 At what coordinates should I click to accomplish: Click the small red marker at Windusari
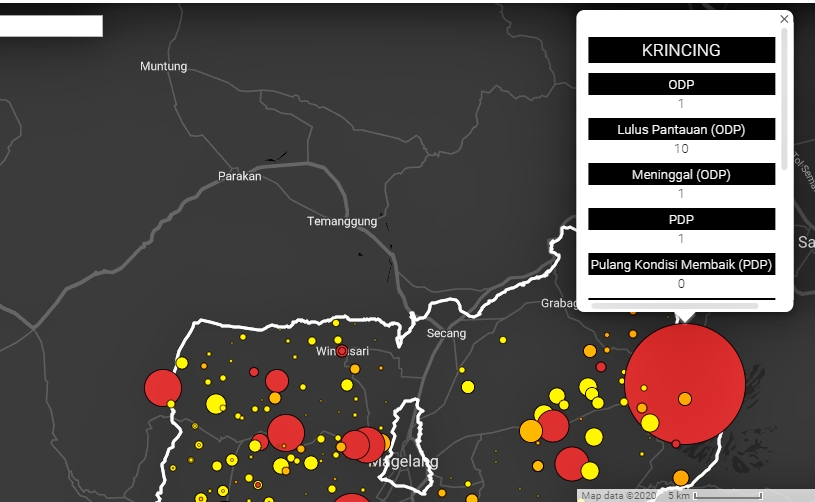coord(342,351)
